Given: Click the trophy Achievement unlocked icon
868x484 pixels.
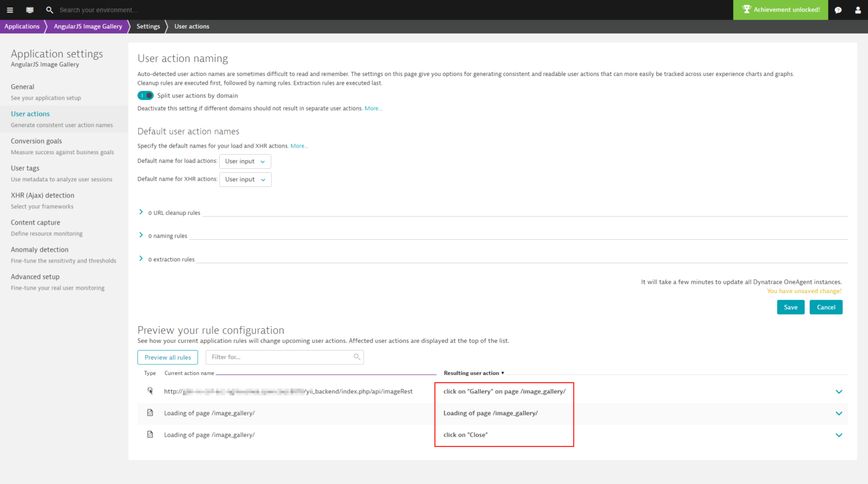Looking at the screenshot, I should click(746, 9).
